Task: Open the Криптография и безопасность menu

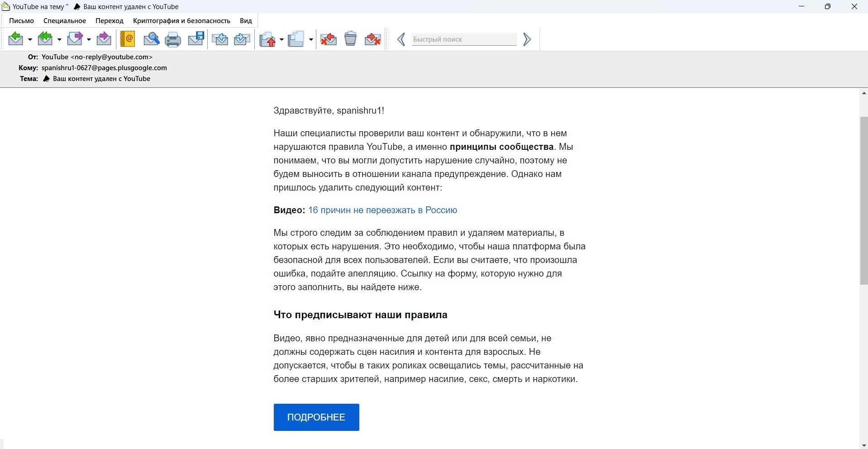Action: [181, 21]
